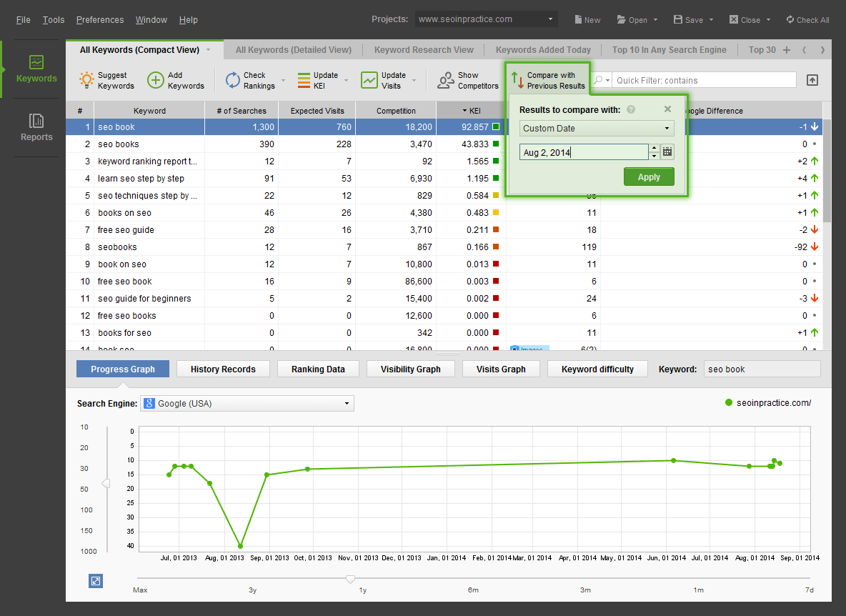The width and height of the screenshot is (846, 616).
Task: Open the Help menu
Action: coord(189,20)
